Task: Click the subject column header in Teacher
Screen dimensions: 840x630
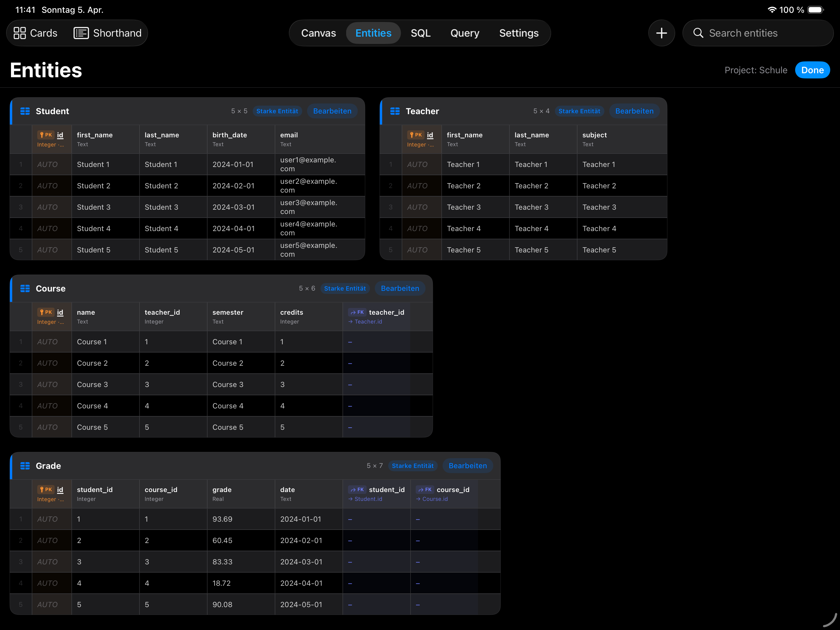Action: 622,139
